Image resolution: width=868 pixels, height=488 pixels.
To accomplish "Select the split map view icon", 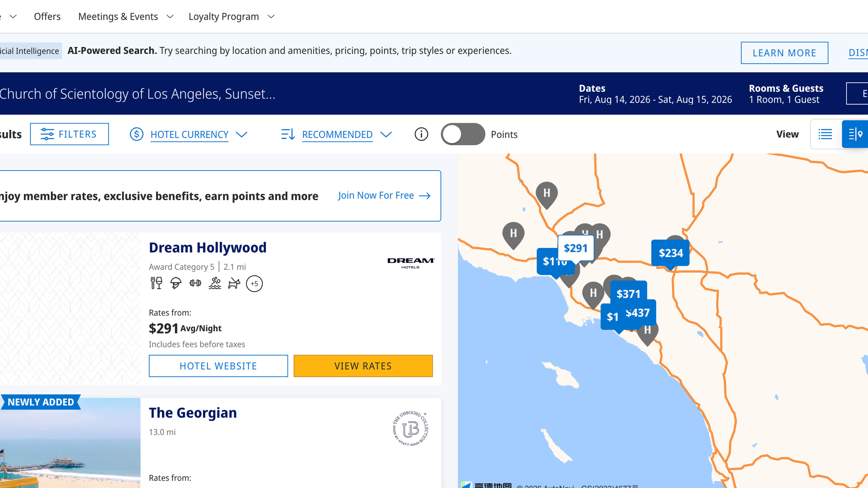I will pyautogui.click(x=855, y=134).
